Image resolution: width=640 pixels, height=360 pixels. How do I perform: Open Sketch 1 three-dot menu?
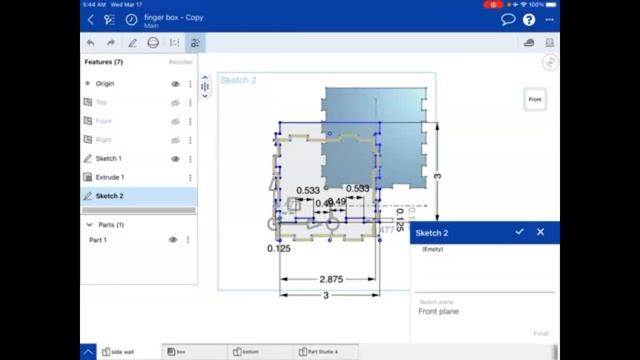pos(190,159)
